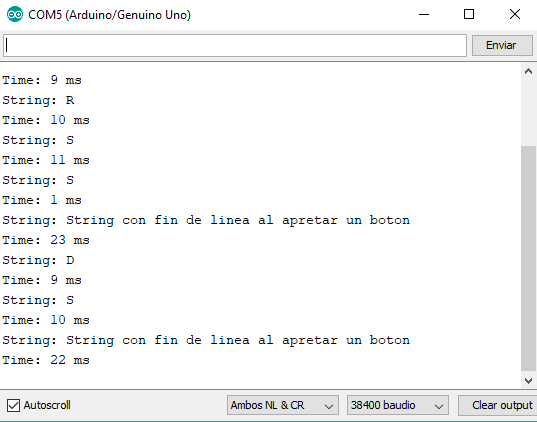
Task: Expand the 38400 baudio rate dropdown
Action: 398,405
